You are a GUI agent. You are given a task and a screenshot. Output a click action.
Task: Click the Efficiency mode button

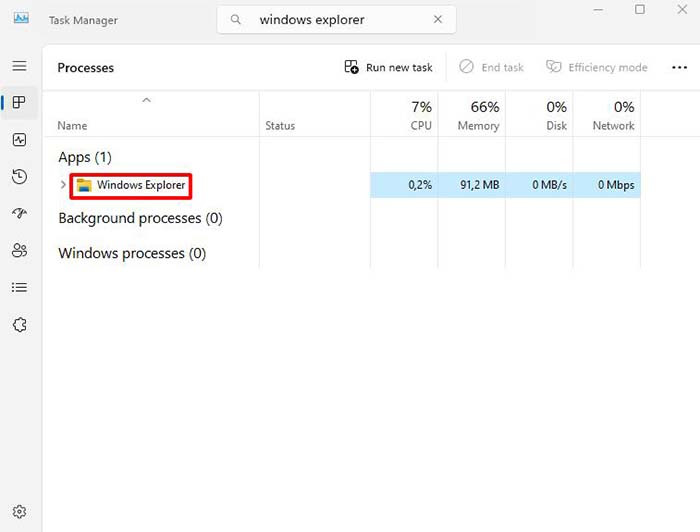[x=597, y=67]
